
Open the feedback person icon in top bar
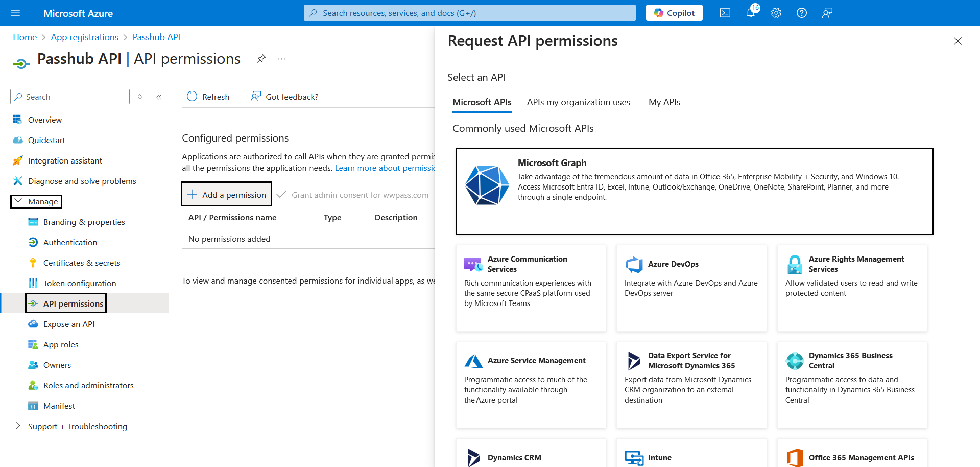[x=827, y=13]
